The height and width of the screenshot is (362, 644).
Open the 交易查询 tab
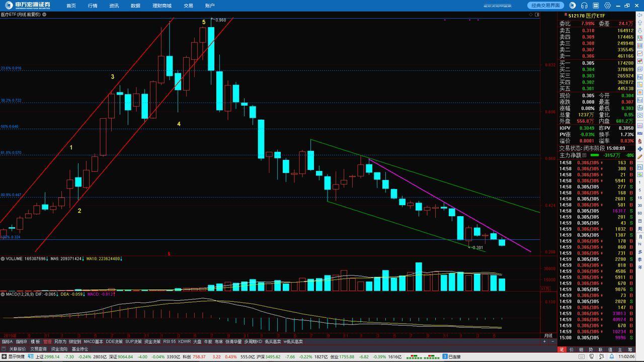38,348
